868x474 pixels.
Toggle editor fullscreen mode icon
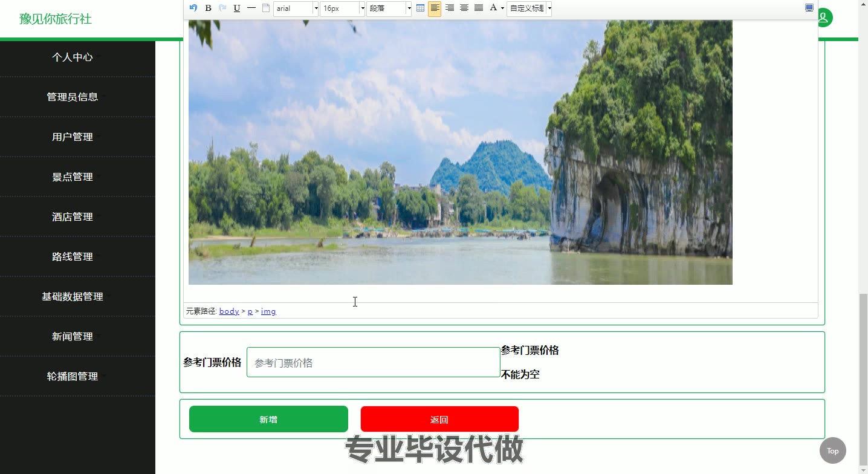point(809,8)
